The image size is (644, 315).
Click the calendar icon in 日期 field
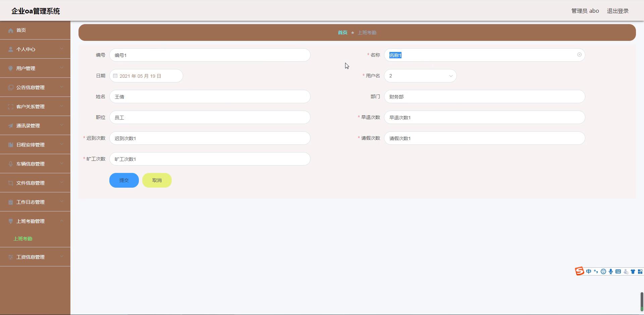(x=115, y=76)
